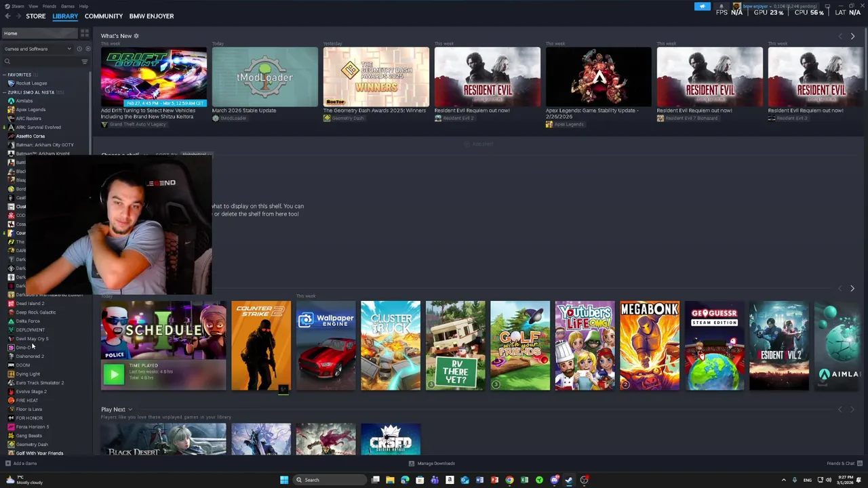Open the Help menu

point(83,6)
